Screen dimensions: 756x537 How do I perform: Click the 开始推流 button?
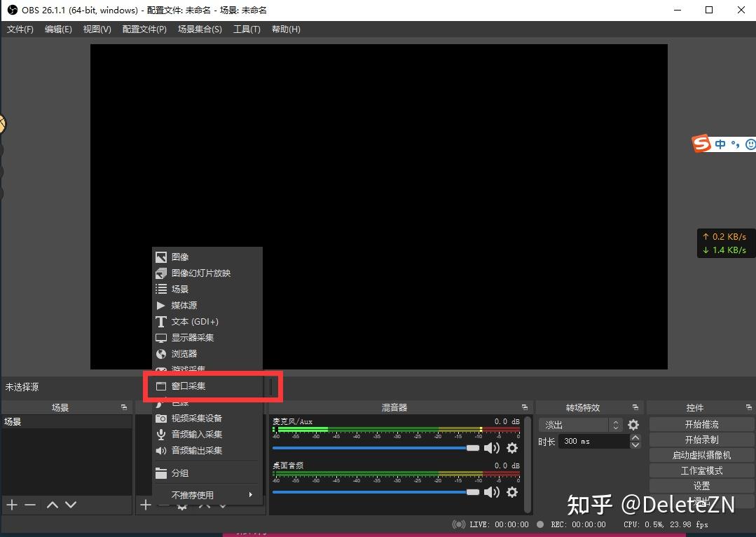click(x=700, y=423)
